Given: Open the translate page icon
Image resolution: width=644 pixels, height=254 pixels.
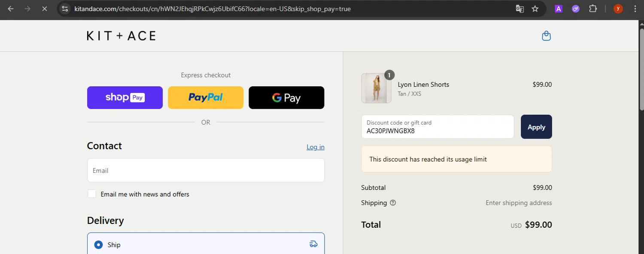Looking at the screenshot, I should (520, 9).
